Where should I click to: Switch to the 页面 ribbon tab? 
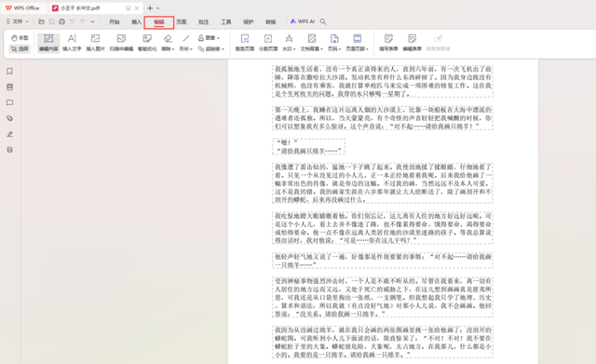coord(182,22)
